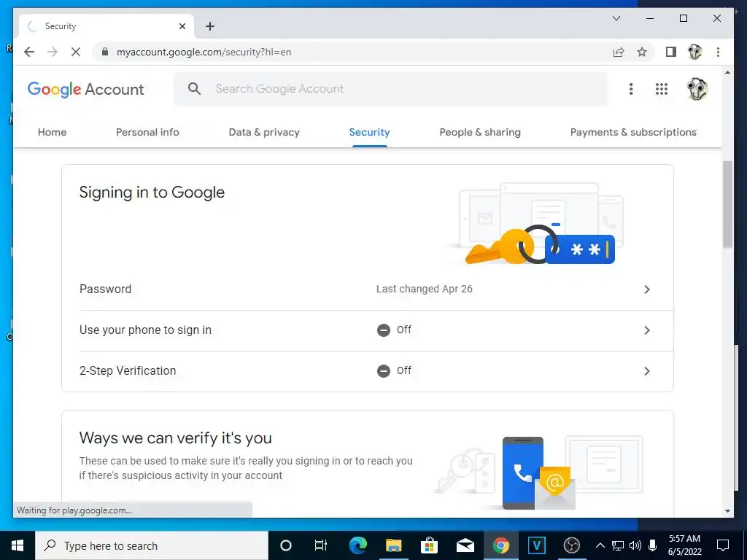Viewport: 747px width, 560px height.
Task: Open the tab search dropdown arrow
Action: click(x=616, y=18)
